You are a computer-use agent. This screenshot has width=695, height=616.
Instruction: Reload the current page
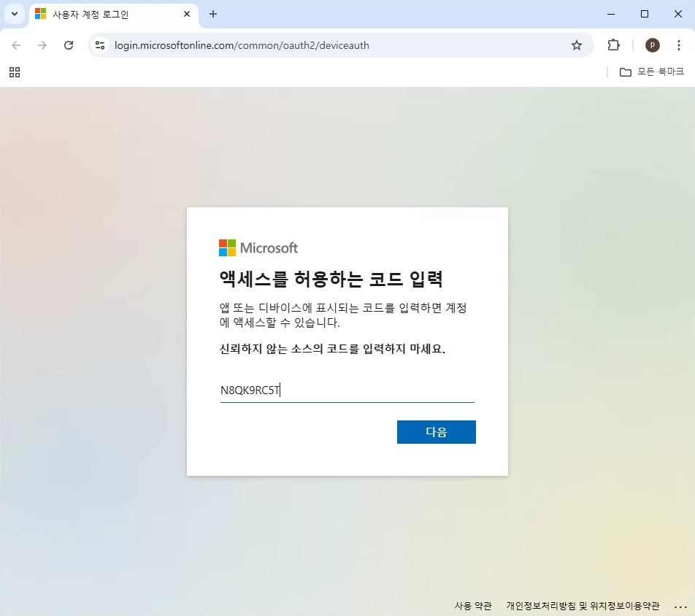point(69,45)
